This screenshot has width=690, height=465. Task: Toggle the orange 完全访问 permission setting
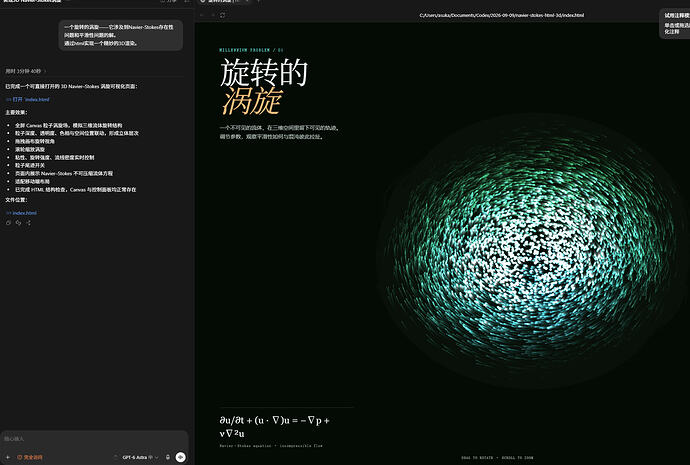coord(30,458)
